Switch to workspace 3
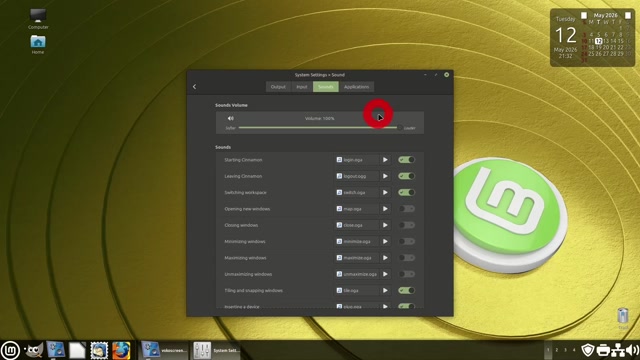Viewport: 640px width, 360px height. (565, 350)
